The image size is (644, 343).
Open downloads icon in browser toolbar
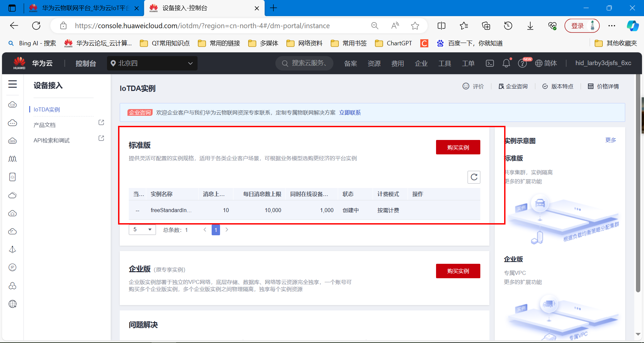click(x=530, y=26)
